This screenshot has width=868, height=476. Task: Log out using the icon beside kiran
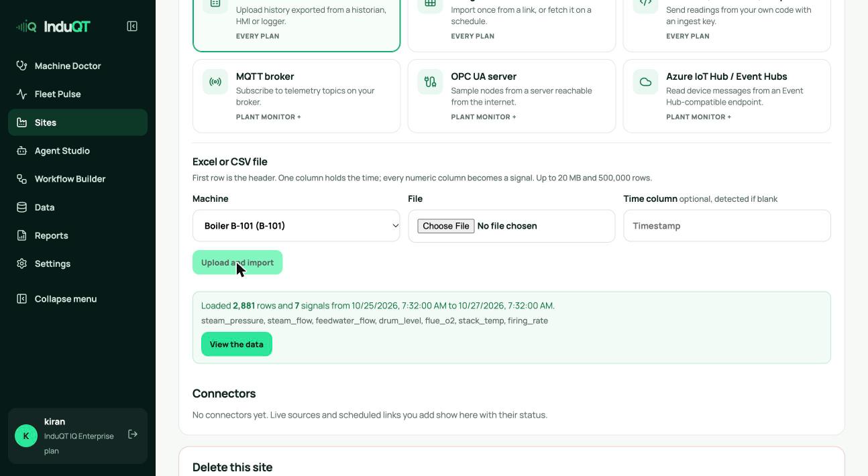(133, 434)
